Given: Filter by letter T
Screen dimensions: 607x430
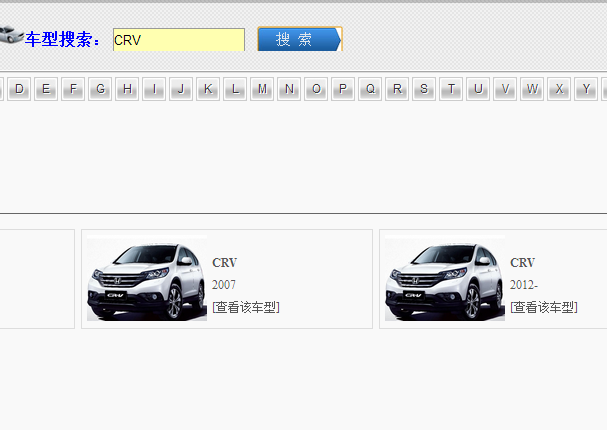Looking at the screenshot, I should (x=451, y=89).
